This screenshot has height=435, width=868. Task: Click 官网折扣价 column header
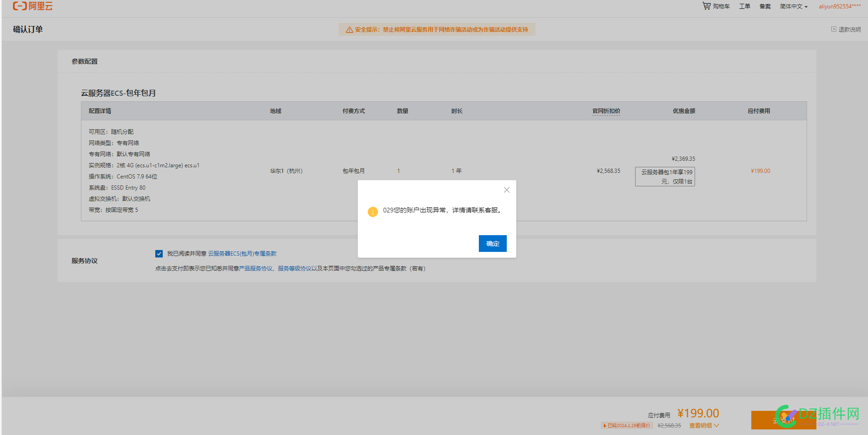pyautogui.click(x=606, y=111)
